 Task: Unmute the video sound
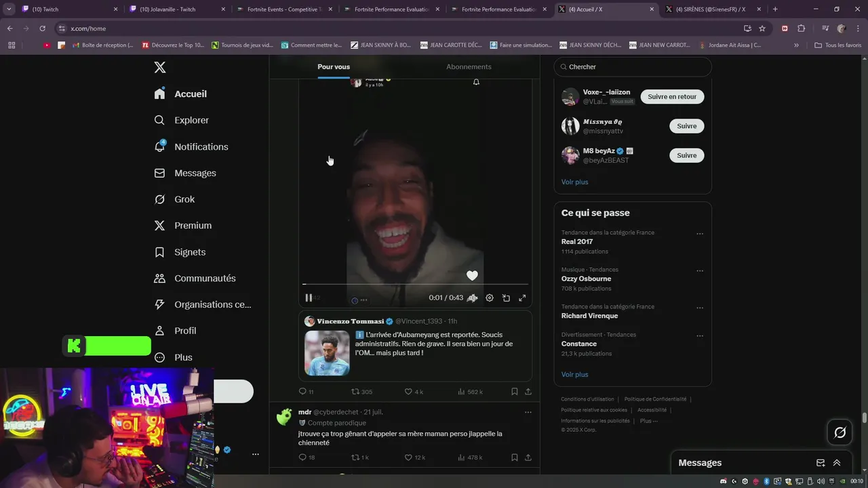click(473, 298)
